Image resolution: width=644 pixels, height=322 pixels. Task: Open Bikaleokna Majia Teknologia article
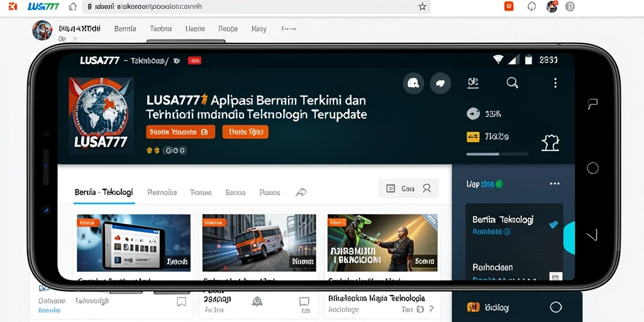tap(377, 298)
